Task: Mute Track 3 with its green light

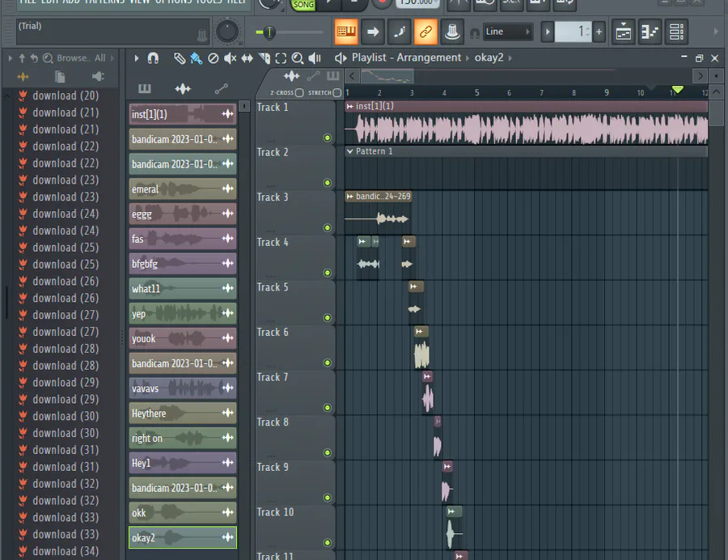Action: [x=328, y=228]
